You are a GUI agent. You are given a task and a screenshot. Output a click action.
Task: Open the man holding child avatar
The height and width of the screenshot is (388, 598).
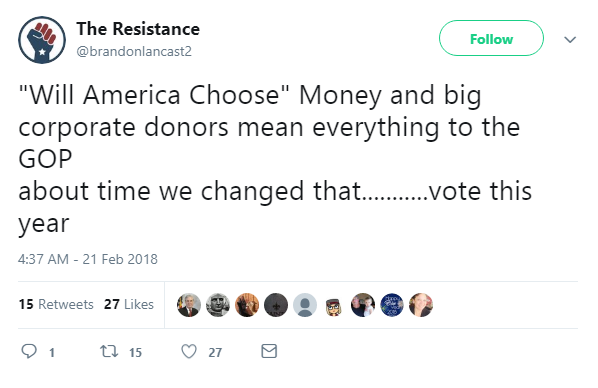(x=363, y=305)
